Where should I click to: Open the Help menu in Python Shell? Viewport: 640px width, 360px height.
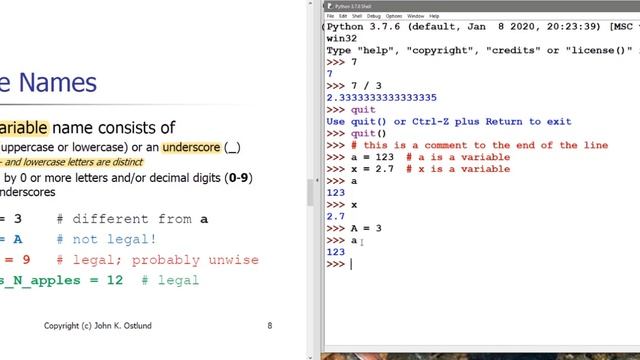tap(434, 16)
